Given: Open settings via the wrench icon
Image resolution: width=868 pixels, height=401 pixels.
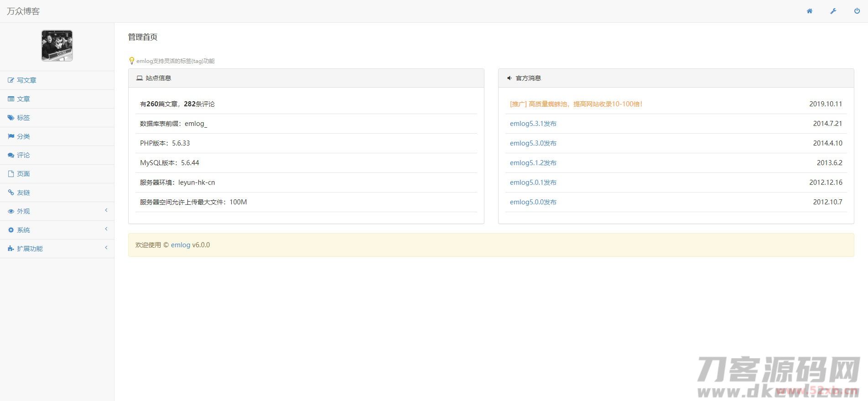Looking at the screenshot, I should [833, 11].
